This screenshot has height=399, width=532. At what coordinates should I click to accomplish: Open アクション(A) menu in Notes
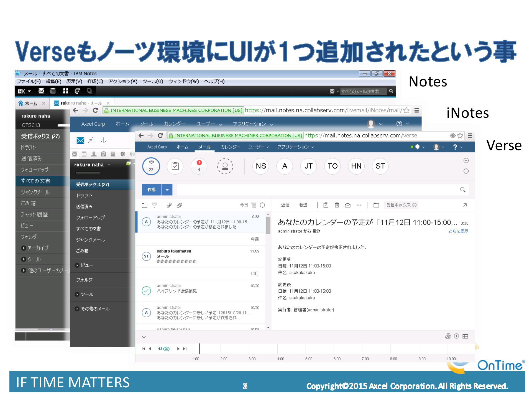coord(123,81)
